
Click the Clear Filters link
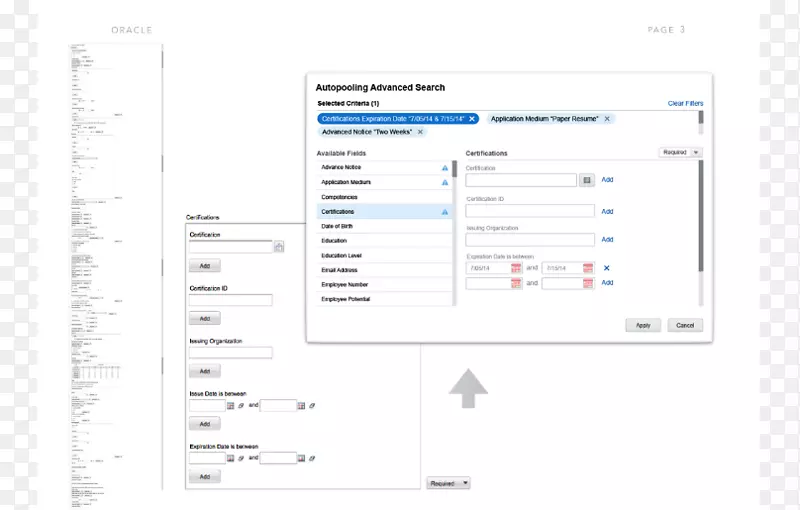click(x=685, y=103)
